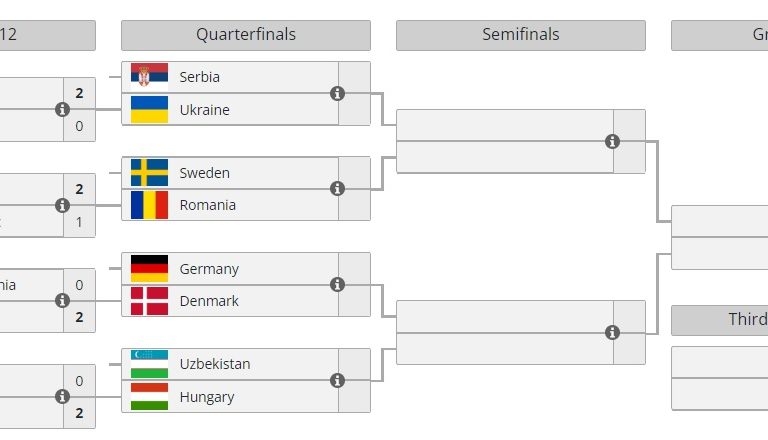Image resolution: width=768 pixels, height=440 pixels.
Task: Open info for the 2-0 previous-round match
Action: coord(62,109)
